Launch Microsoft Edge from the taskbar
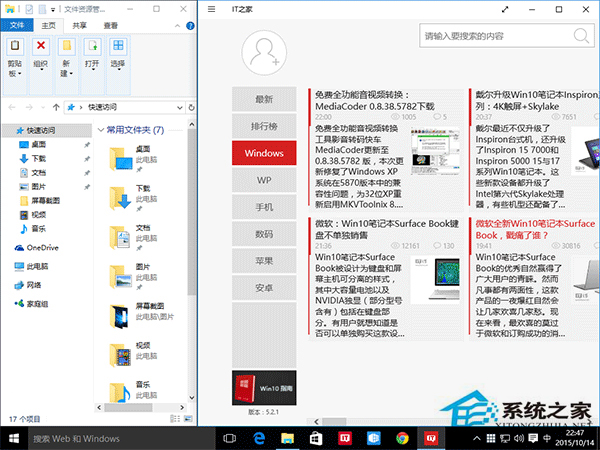Image resolution: width=600 pixels, height=450 pixels. click(x=259, y=439)
